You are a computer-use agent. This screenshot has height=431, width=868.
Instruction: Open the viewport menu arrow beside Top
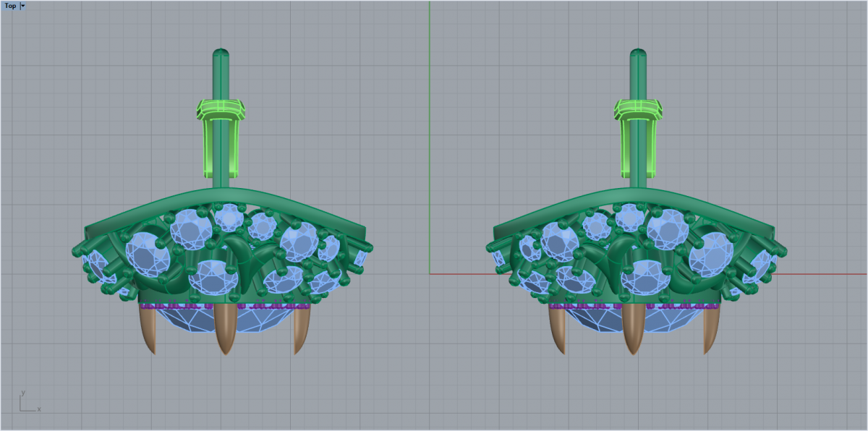[x=23, y=5]
